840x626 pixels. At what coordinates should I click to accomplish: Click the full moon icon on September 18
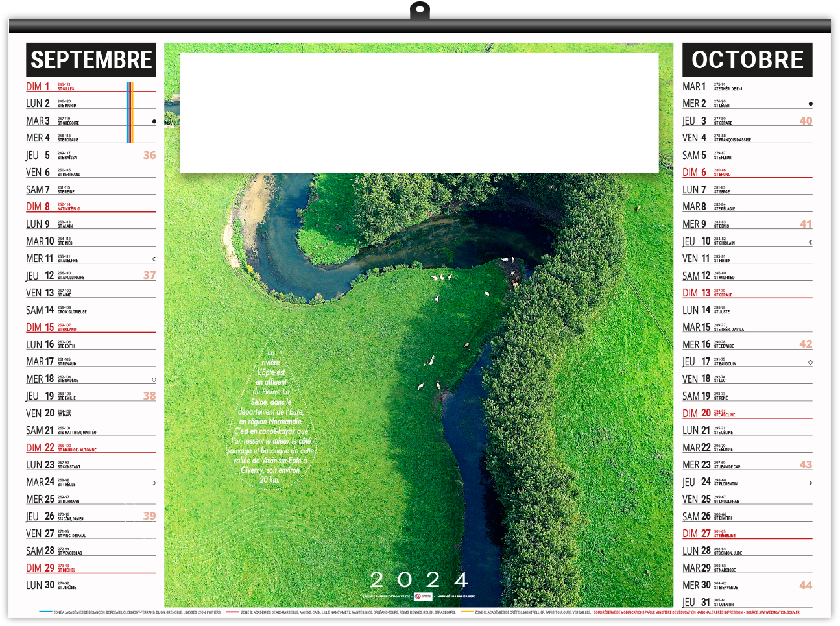(x=154, y=379)
